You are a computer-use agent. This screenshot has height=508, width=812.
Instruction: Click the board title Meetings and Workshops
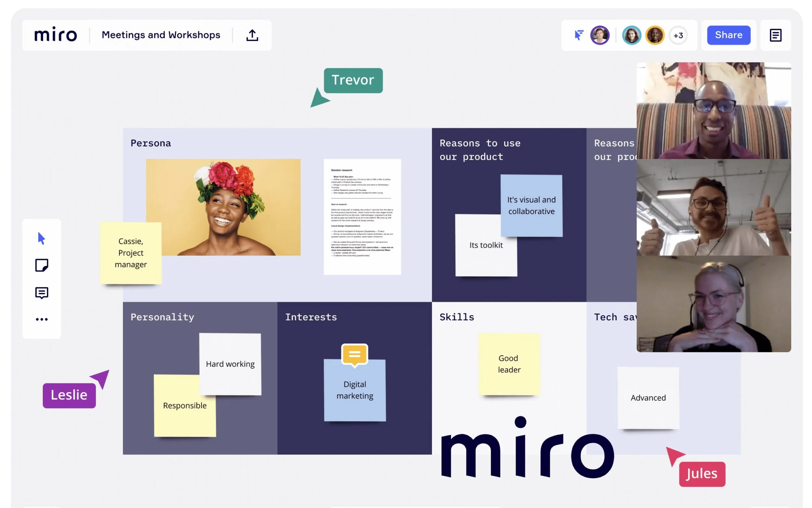click(x=161, y=35)
